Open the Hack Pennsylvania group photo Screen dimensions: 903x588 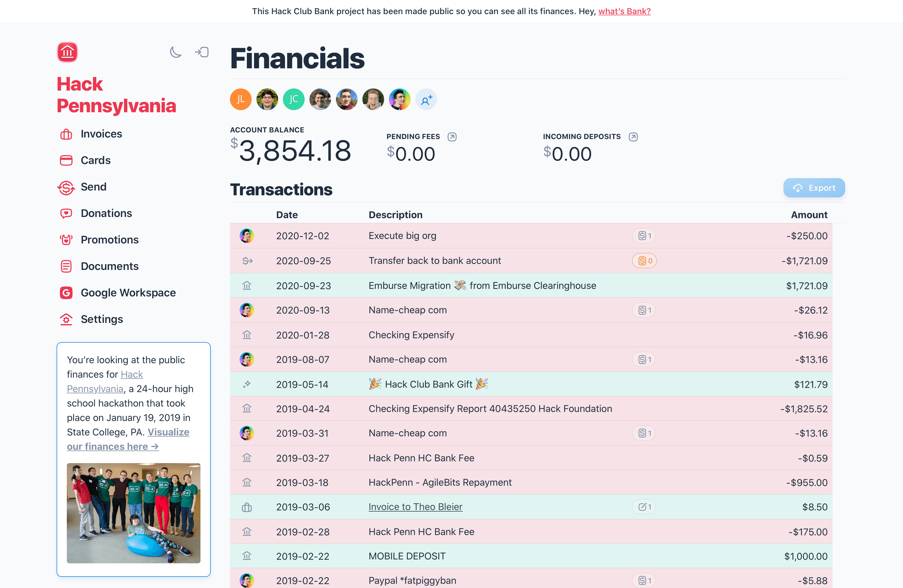click(134, 513)
